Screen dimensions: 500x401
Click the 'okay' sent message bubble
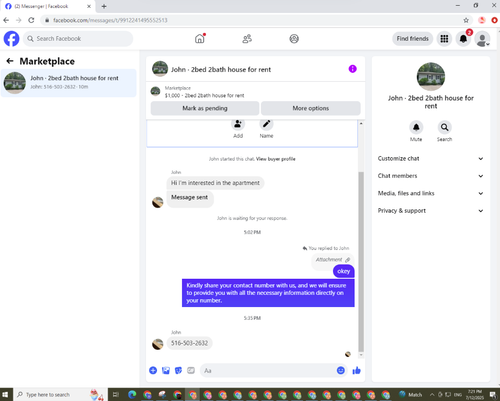[x=343, y=271]
